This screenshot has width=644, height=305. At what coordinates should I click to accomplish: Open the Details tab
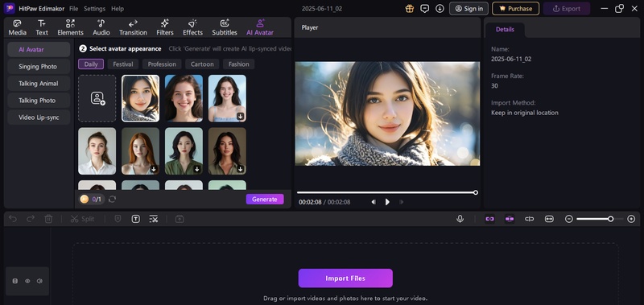(x=505, y=30)
